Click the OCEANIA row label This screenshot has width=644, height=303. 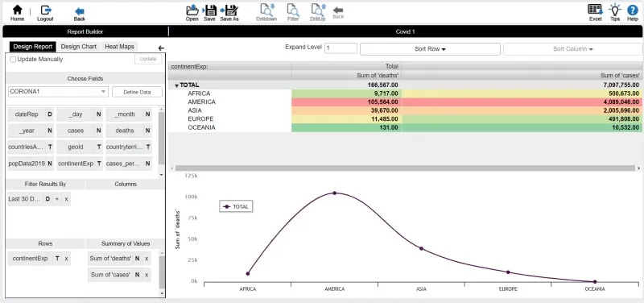(202, 128)
